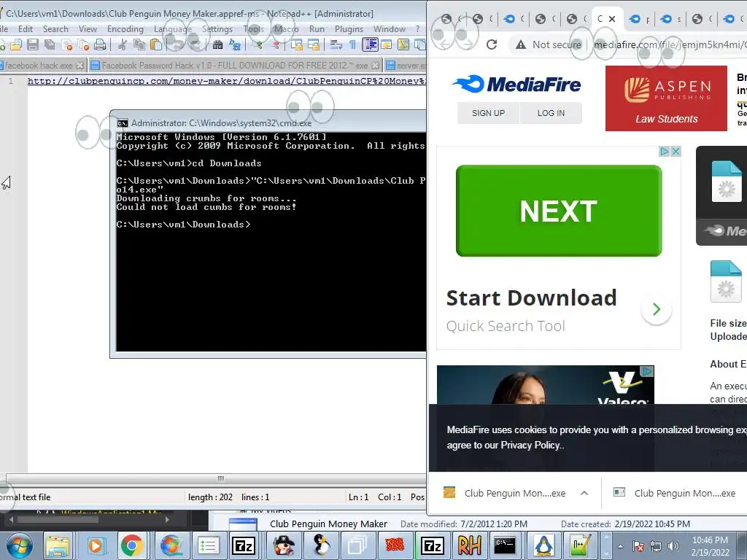The height and width of the screenshot is (560, 747).
Task: Close the active browser tab
Action: coord(612,19)
